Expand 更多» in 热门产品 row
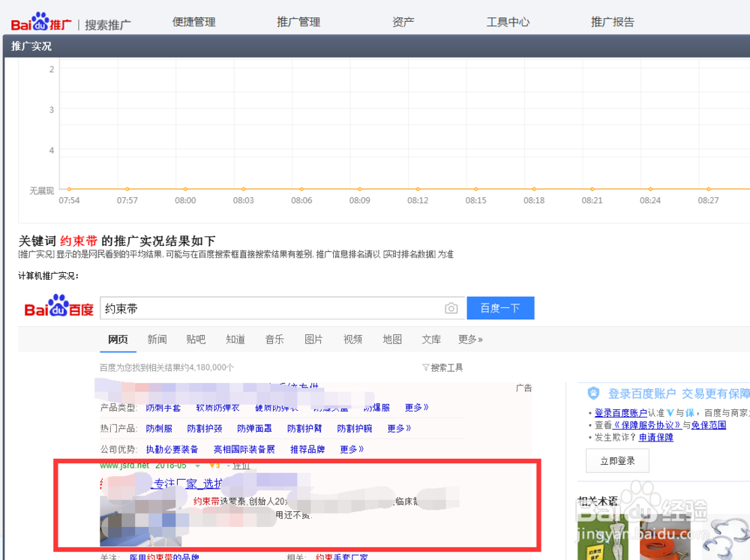Image resolution: width=750 pixels, height=560 pixels. [400, 429]
